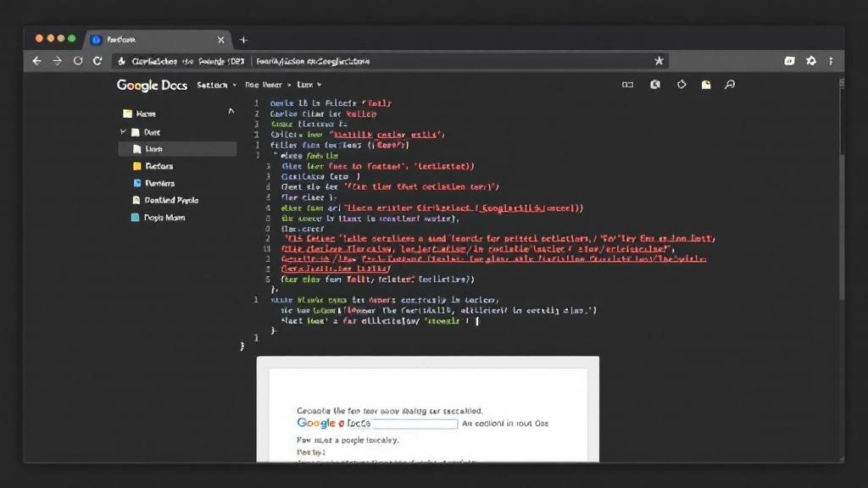
Task: Click the yellow note icon in Docs header
Action: pyautogui.click(x=705, y=85)
